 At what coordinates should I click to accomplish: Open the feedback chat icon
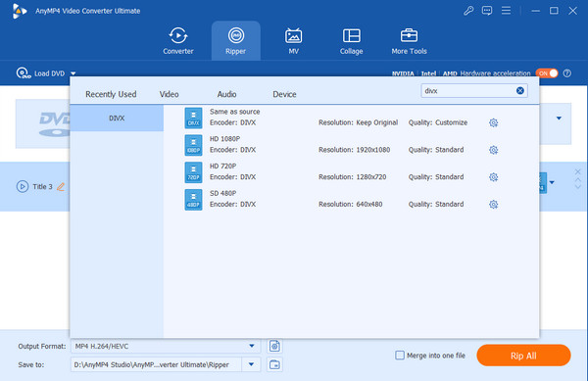[x=487, y=11]
